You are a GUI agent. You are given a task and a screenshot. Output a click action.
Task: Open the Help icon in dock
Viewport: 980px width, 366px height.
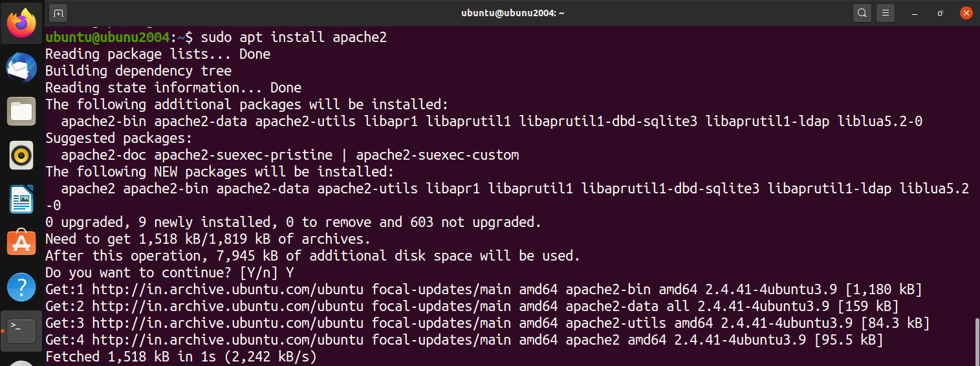pos(21,288)
